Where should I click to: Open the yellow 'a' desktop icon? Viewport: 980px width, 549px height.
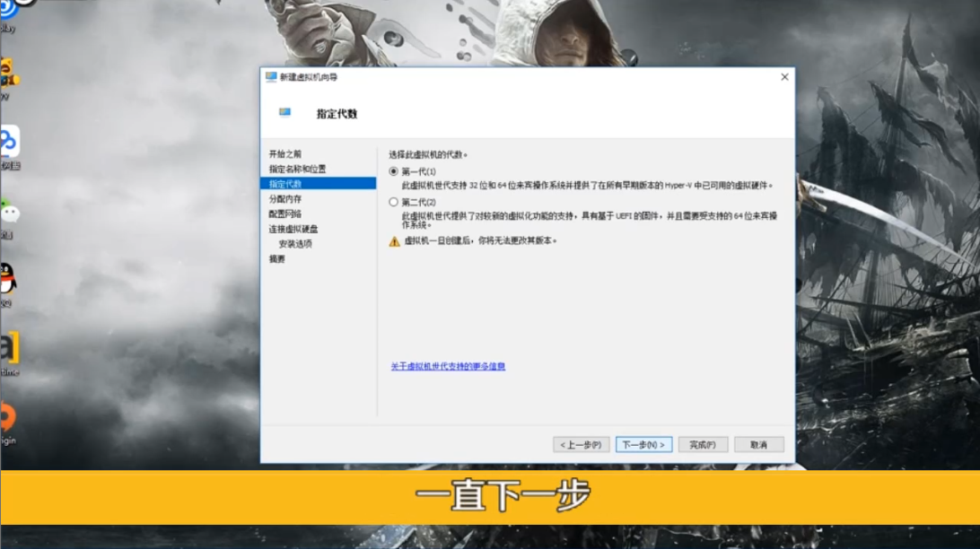9,347
